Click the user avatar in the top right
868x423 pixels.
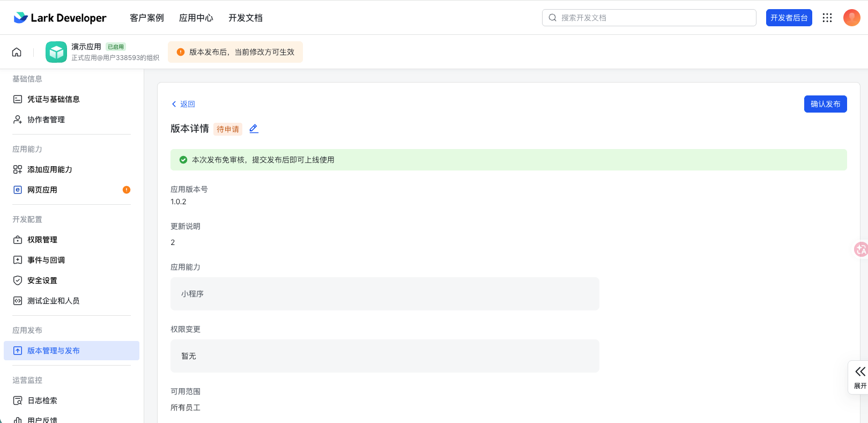[851, 18]
